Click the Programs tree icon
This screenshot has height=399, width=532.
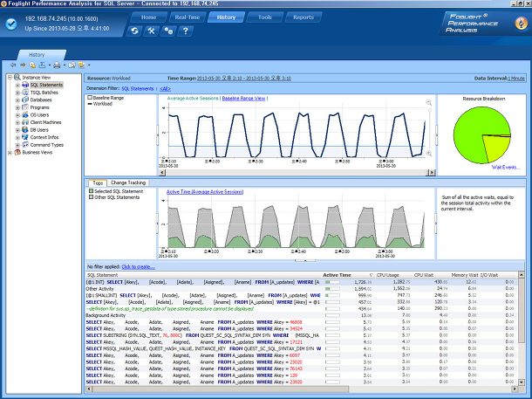coord(25,107)
